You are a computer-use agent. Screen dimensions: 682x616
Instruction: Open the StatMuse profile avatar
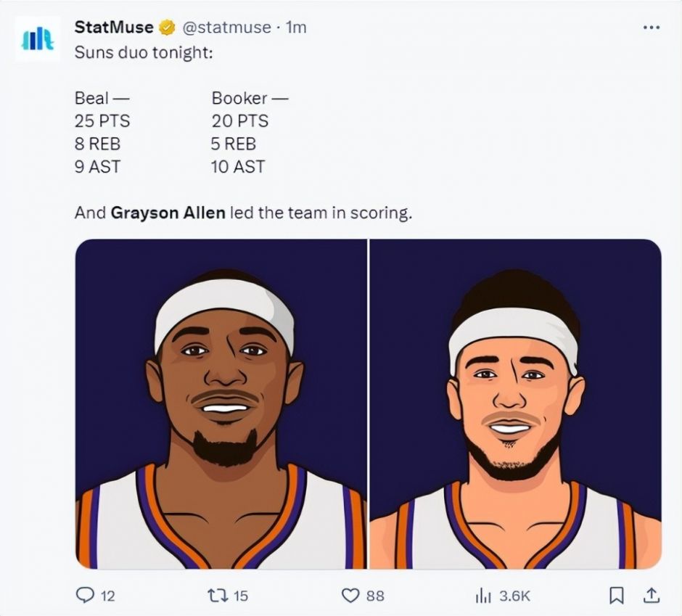pyautogui.click(x=38, y=38)
